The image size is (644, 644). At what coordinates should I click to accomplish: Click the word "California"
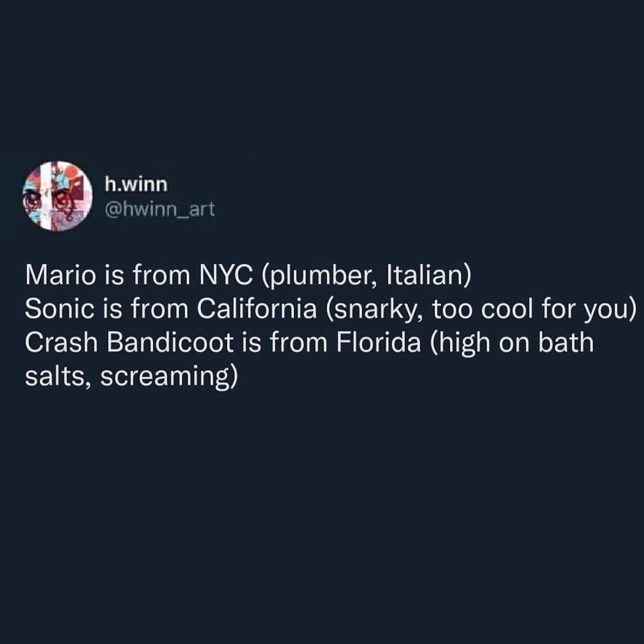tap(257, 309)
